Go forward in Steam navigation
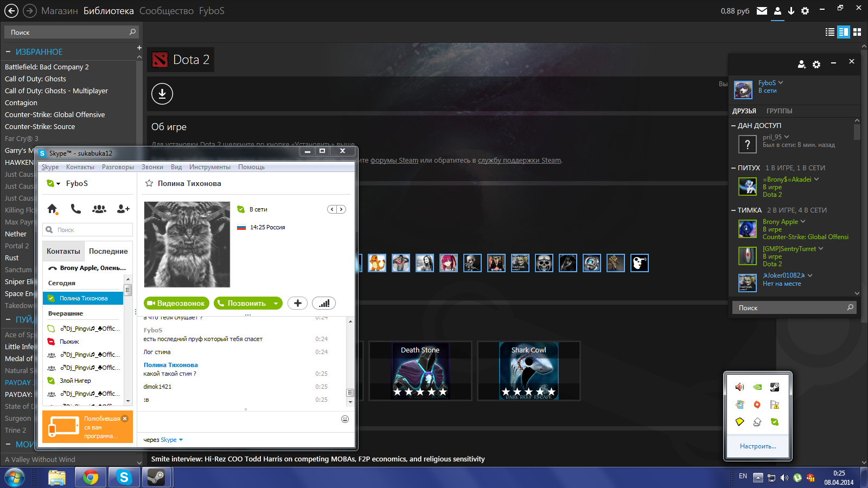The image size is (868, 488). (x=30, y=11)
